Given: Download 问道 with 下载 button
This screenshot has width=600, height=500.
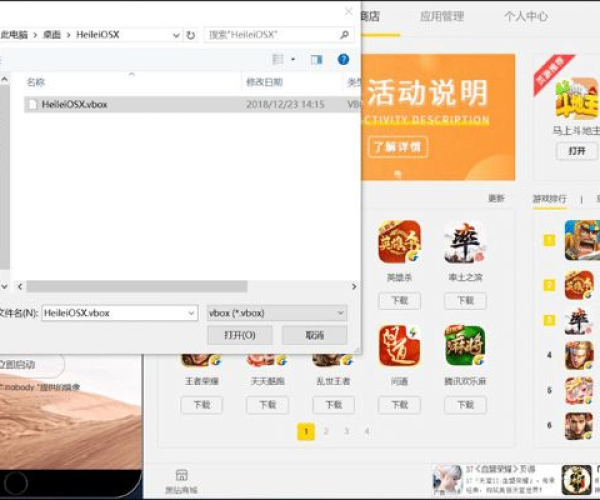Looking at the screenshot, I should 399,405.
